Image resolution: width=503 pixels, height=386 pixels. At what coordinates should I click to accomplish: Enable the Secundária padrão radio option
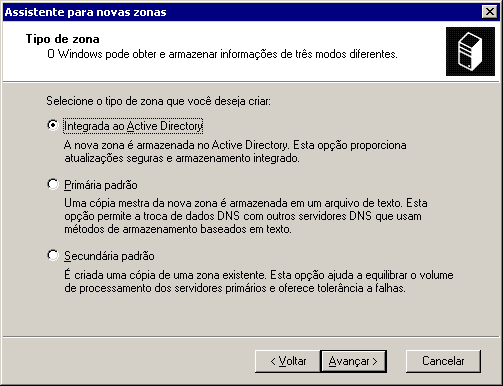[x=53, y=256]
